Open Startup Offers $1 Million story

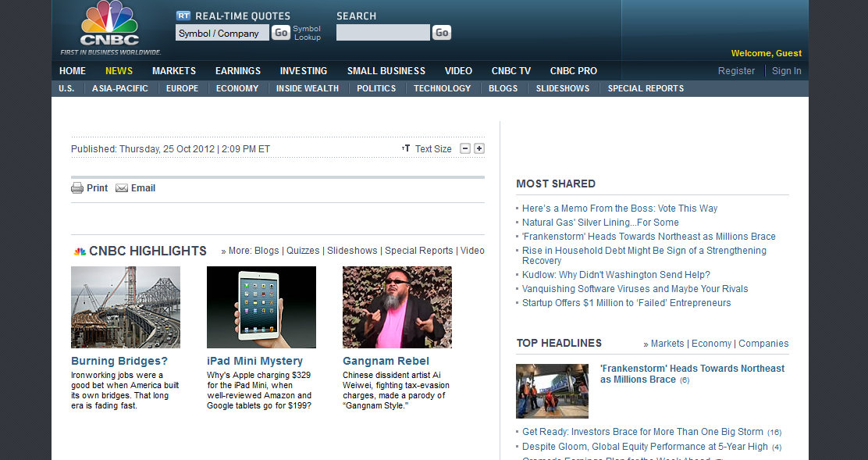click(626, 303)
